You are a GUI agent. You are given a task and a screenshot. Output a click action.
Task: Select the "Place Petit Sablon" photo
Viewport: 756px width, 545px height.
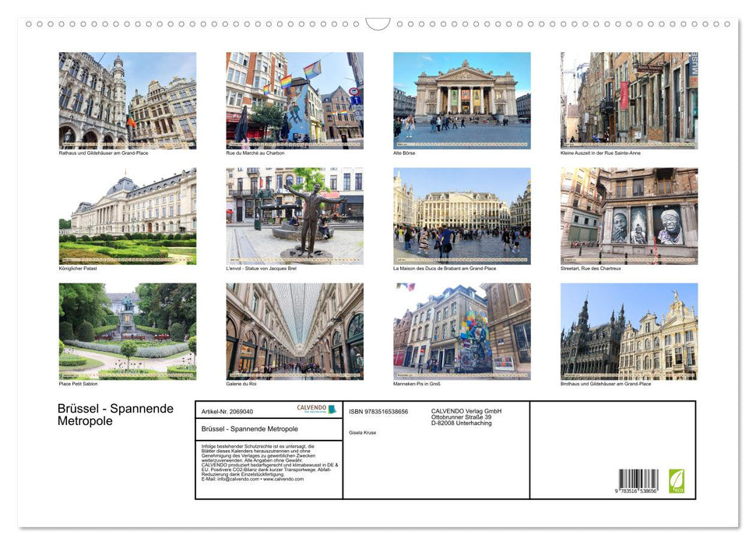(x=127, y=331)
